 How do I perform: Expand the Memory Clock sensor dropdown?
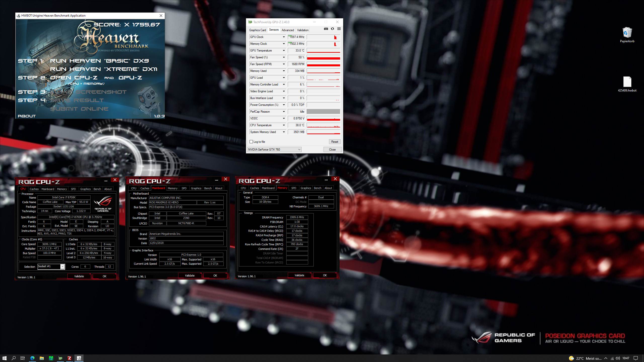[x=284, y=44]
